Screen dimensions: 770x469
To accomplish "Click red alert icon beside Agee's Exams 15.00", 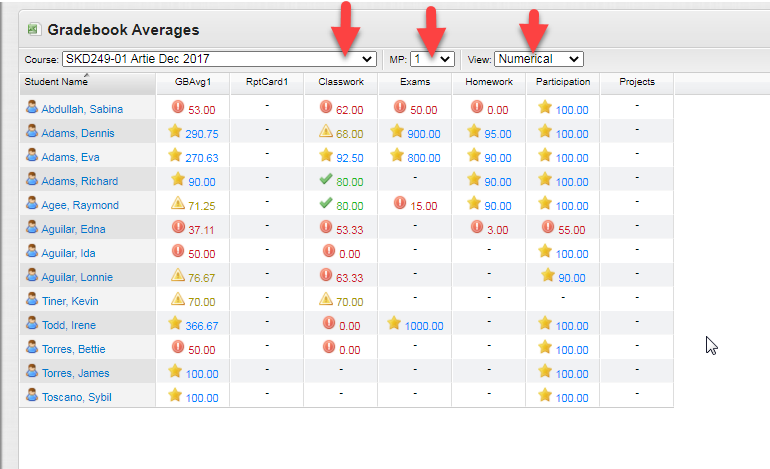I will (400, 203).
